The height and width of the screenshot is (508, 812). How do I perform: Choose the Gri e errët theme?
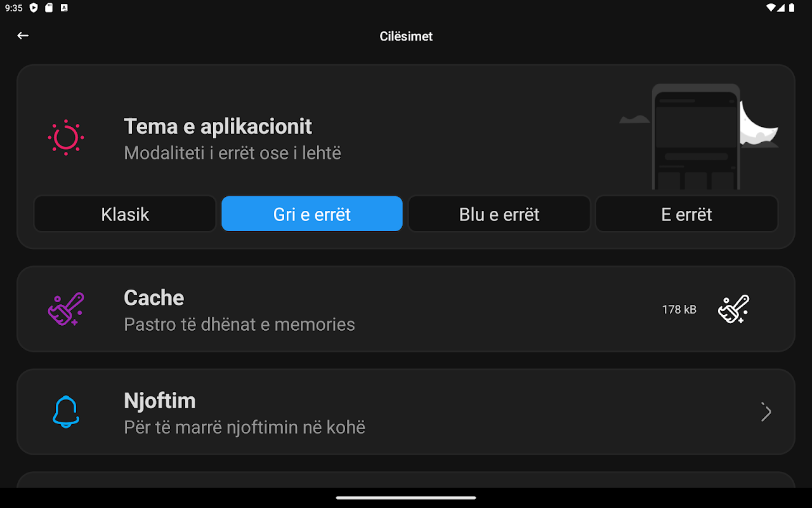(312, 214)
